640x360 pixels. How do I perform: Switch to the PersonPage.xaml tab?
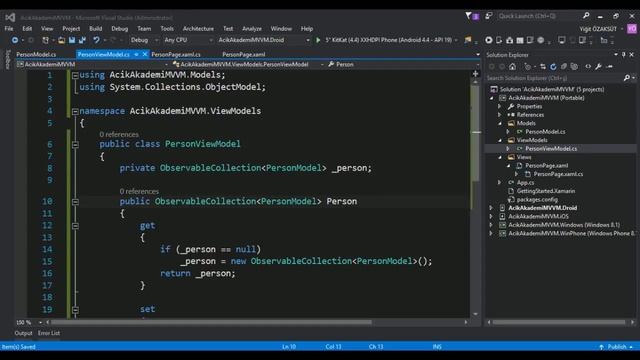click(244, 54)
